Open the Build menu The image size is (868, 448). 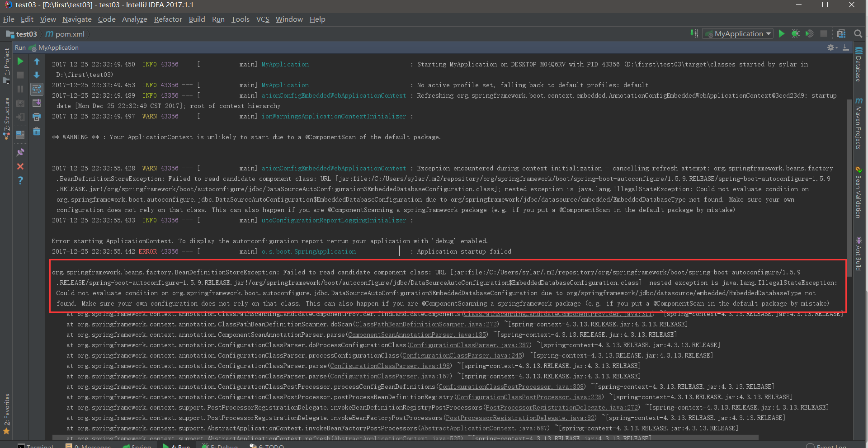point(197,19)
